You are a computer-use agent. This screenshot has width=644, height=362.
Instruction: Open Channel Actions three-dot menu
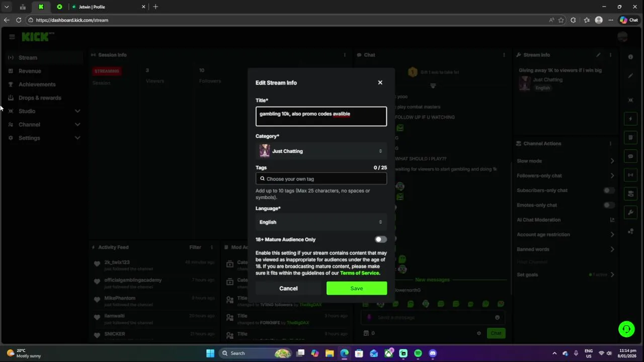[610, 143]
